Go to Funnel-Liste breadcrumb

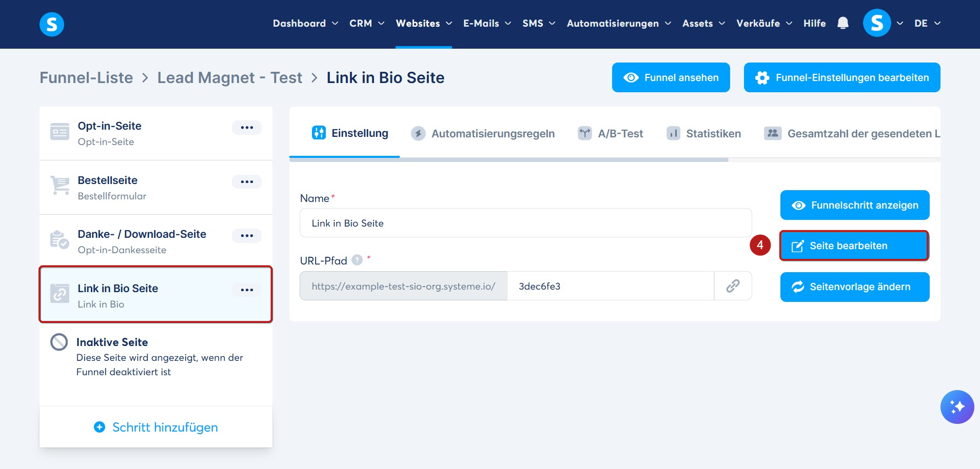(86, 77)
